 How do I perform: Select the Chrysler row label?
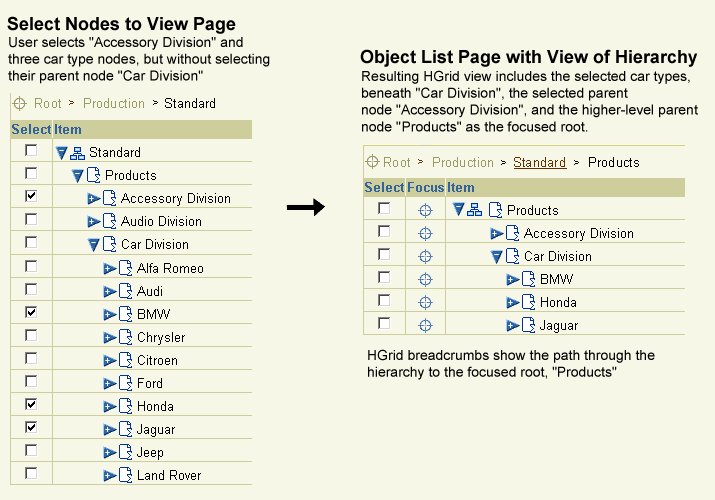(161, 337)
